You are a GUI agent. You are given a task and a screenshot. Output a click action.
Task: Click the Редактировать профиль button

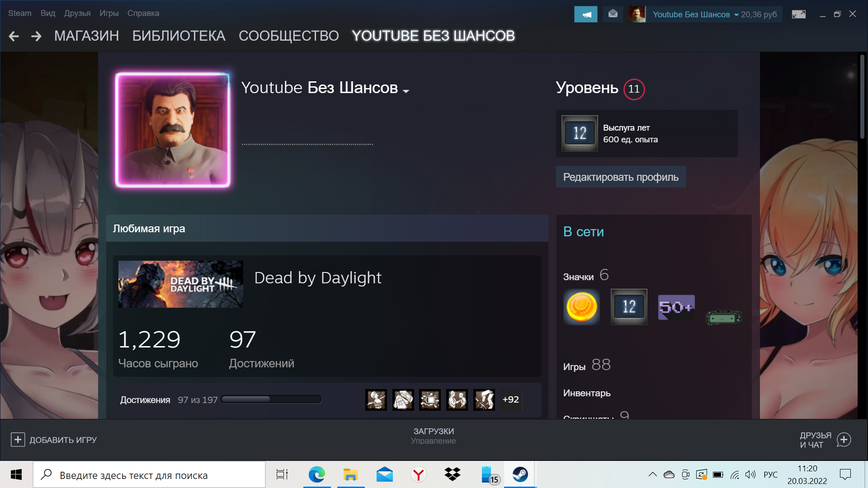click(620, 177)
